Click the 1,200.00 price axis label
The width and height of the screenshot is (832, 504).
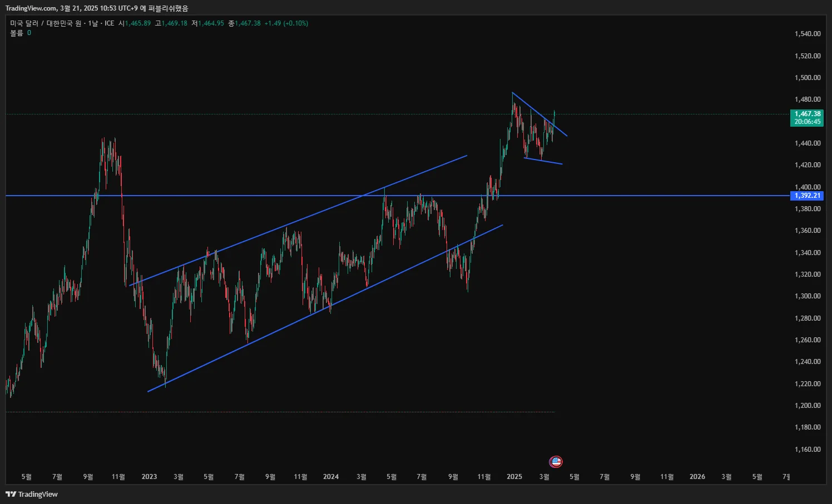point(808,406)
